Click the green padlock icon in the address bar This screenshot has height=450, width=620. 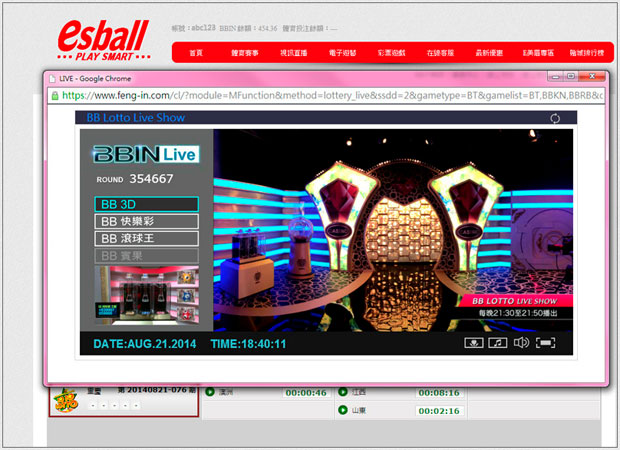click(x=55, y=95)
